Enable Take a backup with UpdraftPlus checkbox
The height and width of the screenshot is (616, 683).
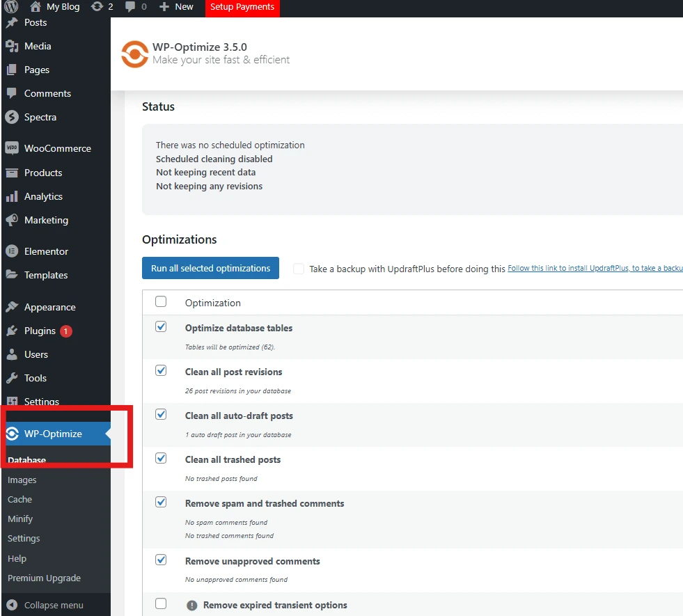[299, 269]
